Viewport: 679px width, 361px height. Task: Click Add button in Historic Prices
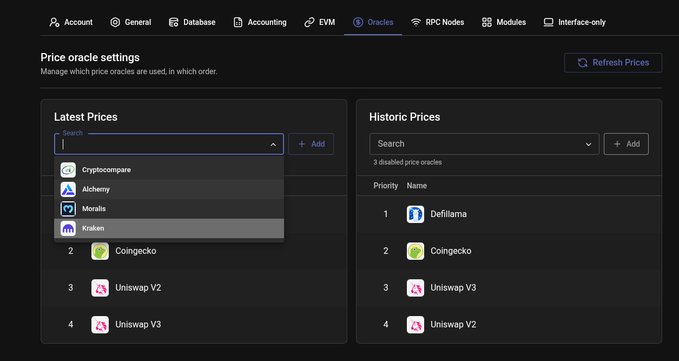pos(626,144)
